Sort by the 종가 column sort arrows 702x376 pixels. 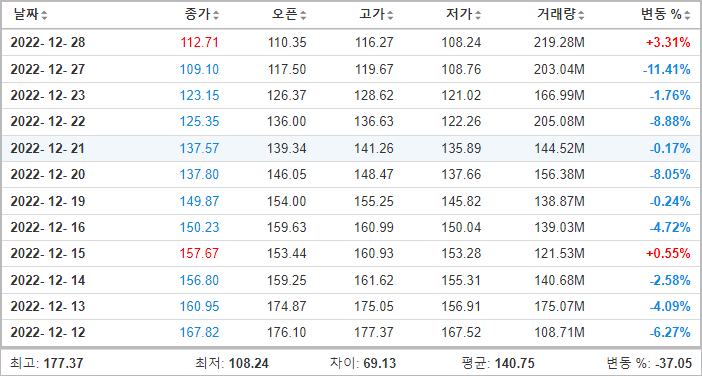click(216, 16)
